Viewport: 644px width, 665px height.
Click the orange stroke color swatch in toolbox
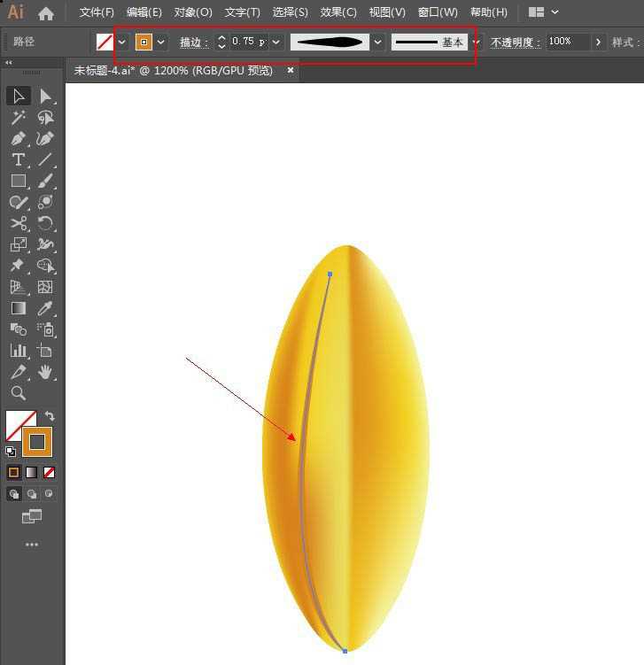tap(38, 441)
